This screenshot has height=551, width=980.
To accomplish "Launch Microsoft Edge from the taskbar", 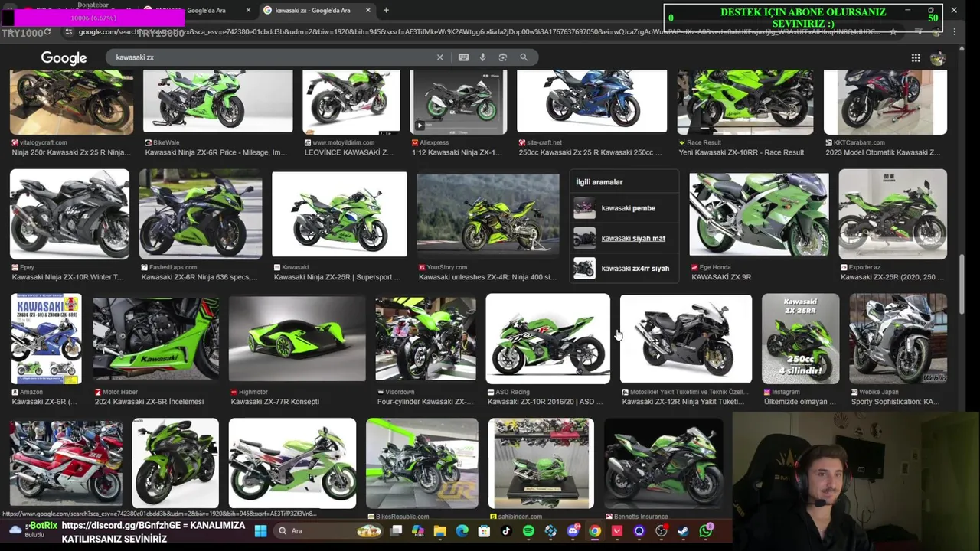I will tap(462, 531).
